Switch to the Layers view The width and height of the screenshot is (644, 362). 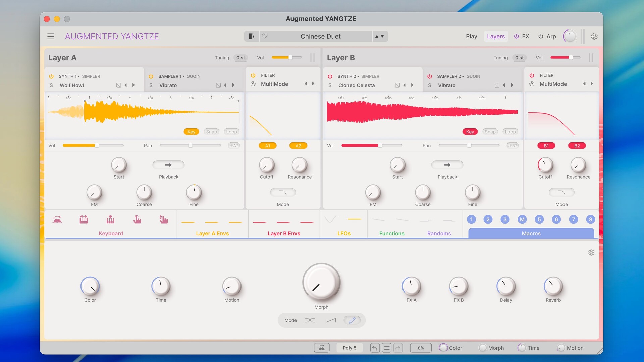(496, 36)
